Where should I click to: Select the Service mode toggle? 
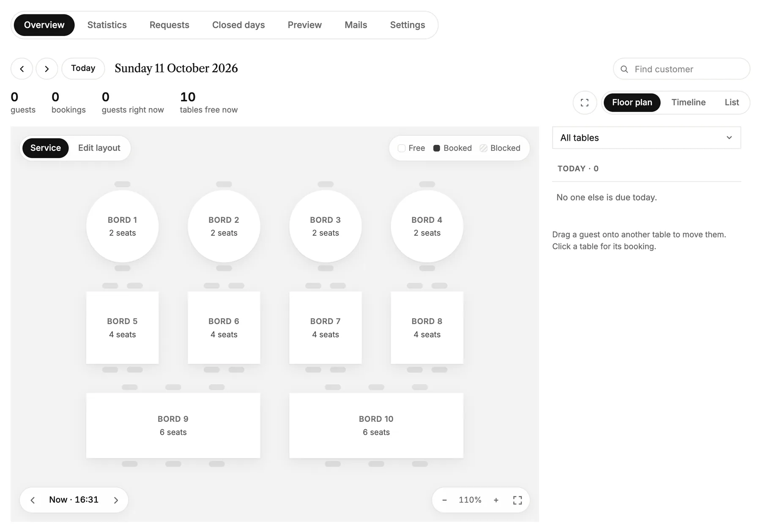click(46, 148)
